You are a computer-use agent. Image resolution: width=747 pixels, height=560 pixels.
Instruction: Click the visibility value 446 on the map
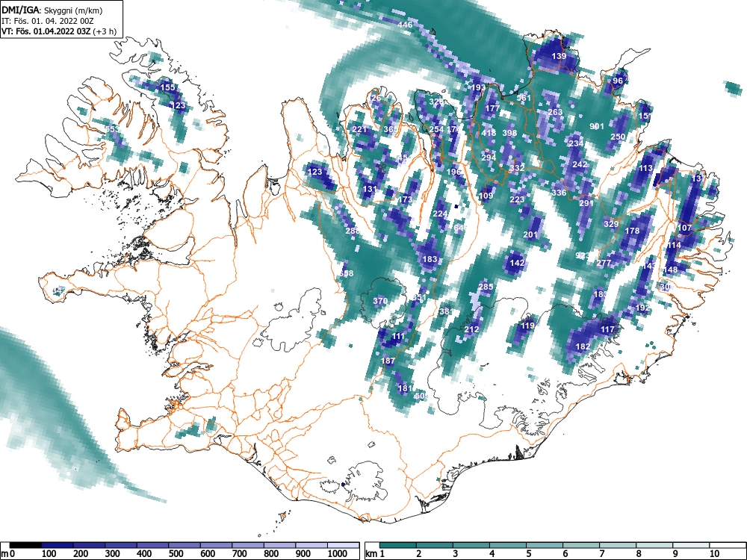[x=405, y=25]
